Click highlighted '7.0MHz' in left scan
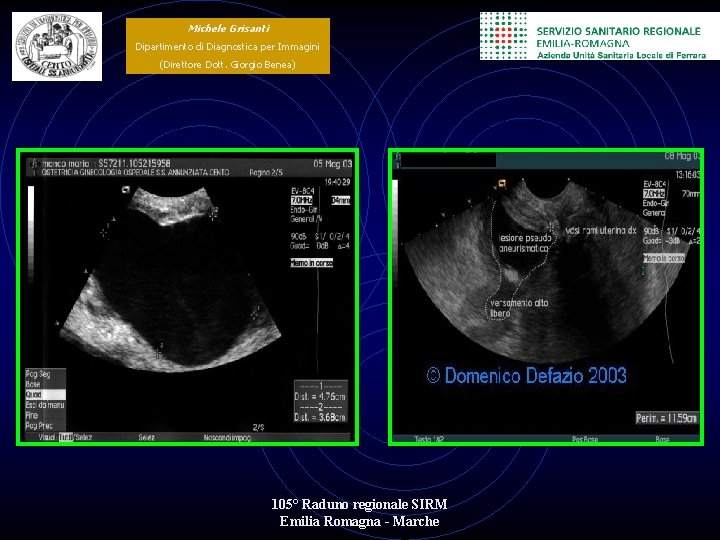 click(302, 200)
